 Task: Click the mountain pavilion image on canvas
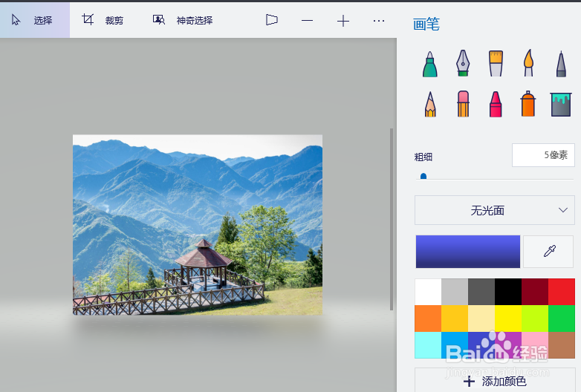point(198,225)
